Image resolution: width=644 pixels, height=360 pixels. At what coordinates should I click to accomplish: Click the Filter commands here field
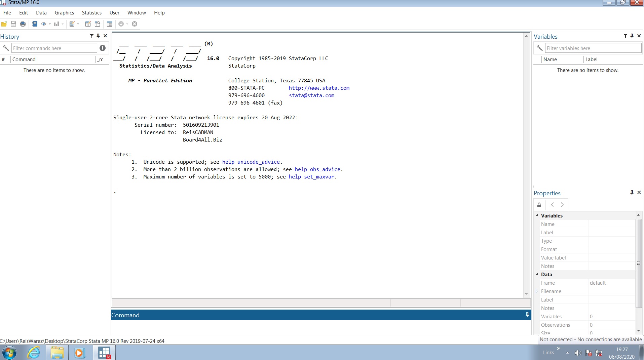point(54,48)
